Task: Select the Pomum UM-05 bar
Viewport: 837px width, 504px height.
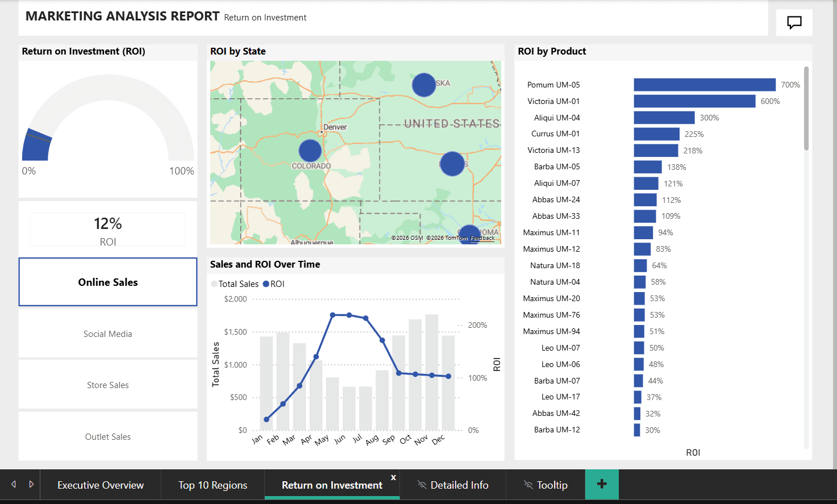Action: tap(705, 85)
